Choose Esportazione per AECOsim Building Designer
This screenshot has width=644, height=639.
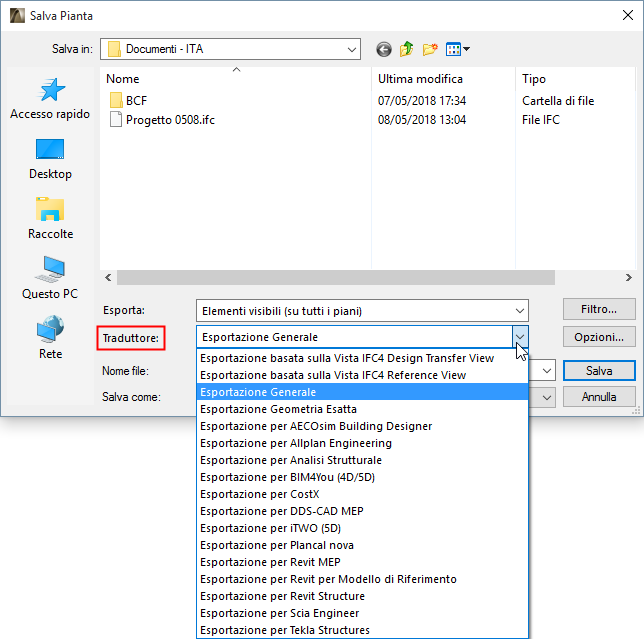pos(362,426)
